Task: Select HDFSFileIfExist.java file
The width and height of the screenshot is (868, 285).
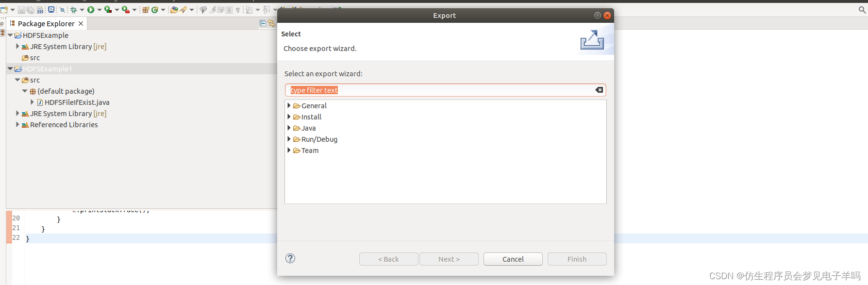Action: click(x=77, y=102)
